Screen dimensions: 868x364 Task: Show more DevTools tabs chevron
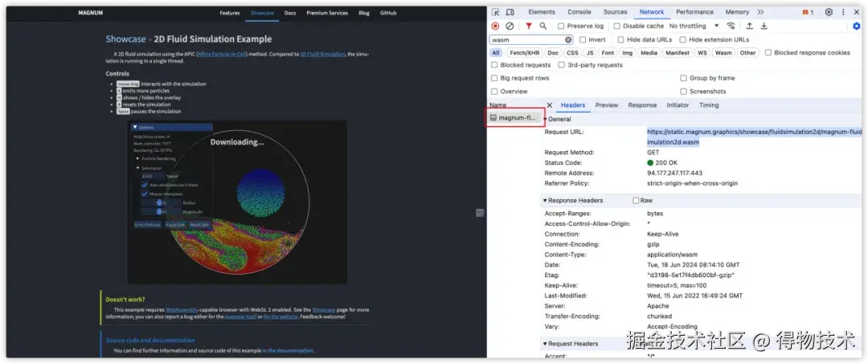pyautogui.click(x=760, y=12)
